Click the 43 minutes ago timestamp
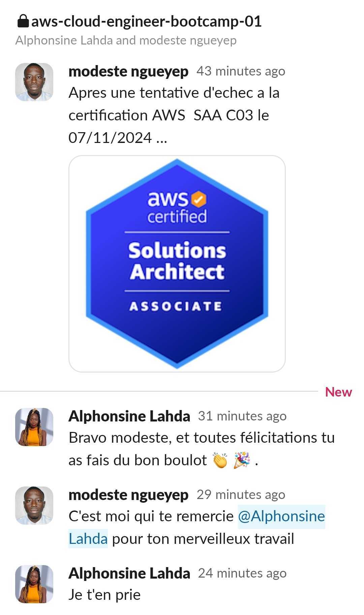 point(241,71)
